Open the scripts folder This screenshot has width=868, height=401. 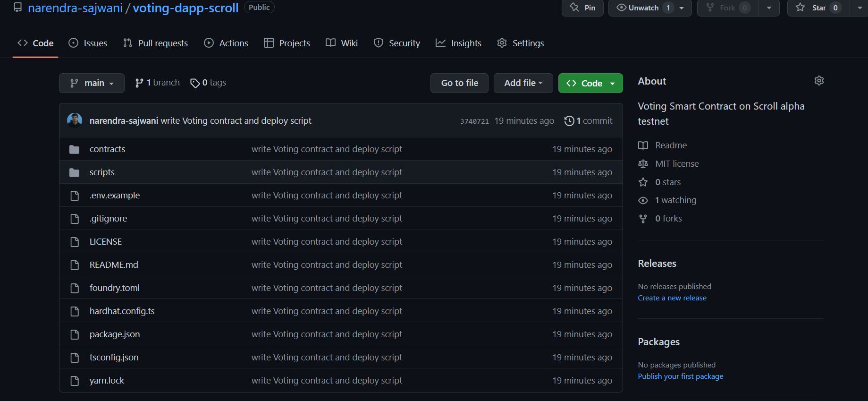point(102,172)
